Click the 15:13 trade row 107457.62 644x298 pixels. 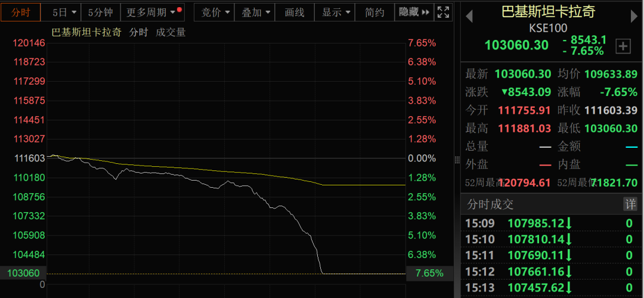click(x=552, y=287)
